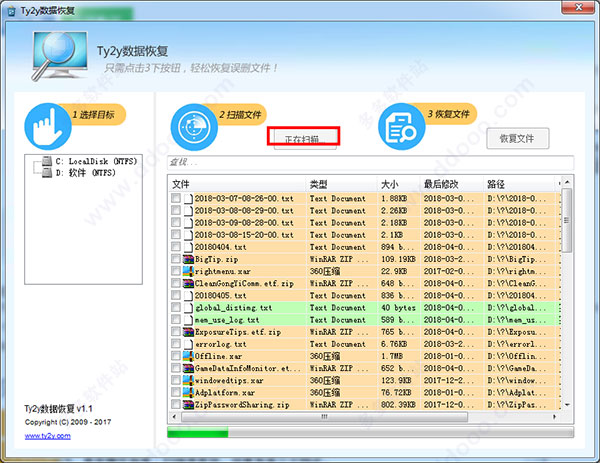Click the 1 选择目标 step label
This screenshot has height=463, width=600.
[93, 114]
